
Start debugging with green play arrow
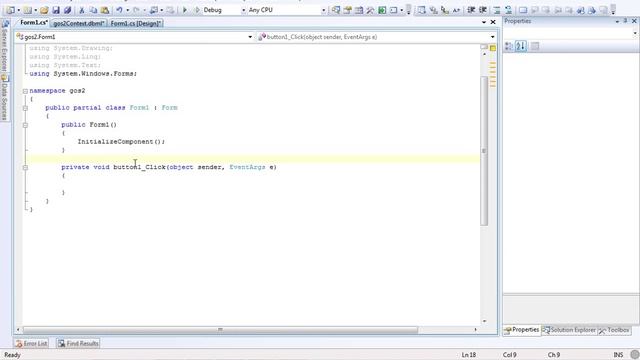tap(185, 10)
